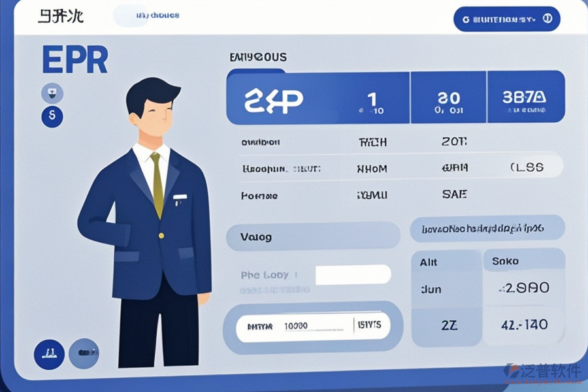Click the 2Z cell
The image size is (588, 392).
tap(449, 325)
